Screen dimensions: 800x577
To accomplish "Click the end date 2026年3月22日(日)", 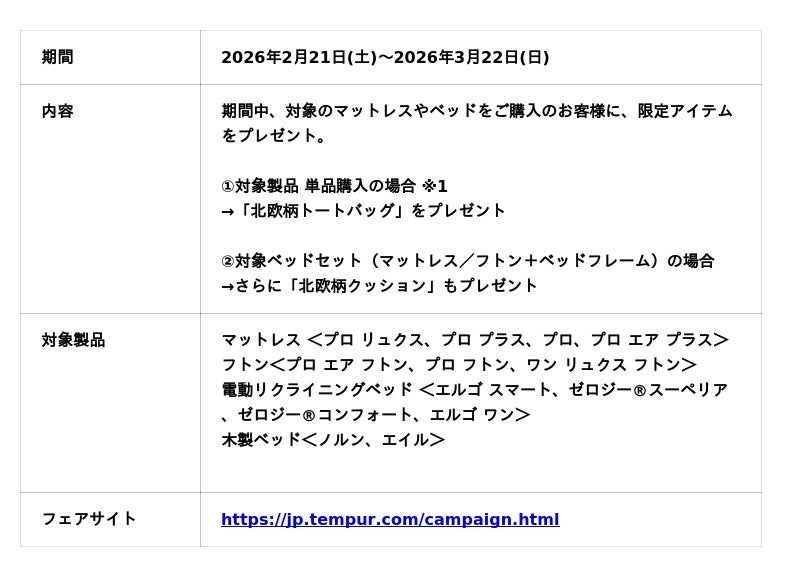I will coord(471,58).
